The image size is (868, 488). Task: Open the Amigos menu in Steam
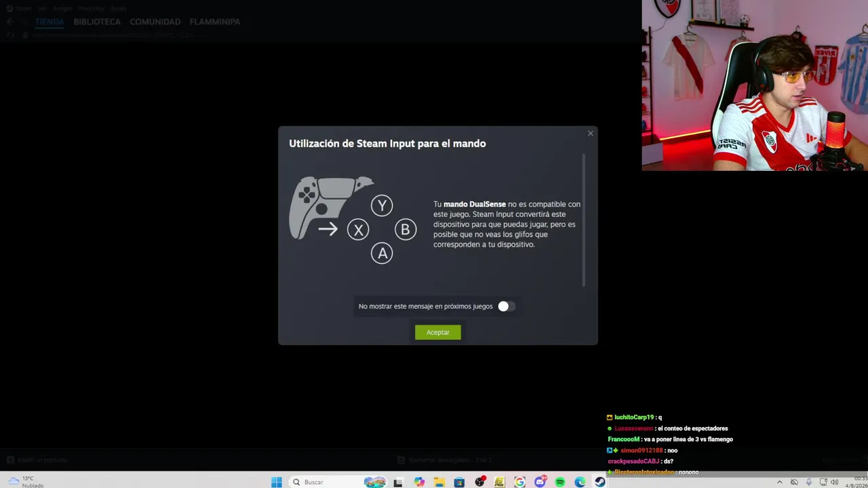(62, 9)
